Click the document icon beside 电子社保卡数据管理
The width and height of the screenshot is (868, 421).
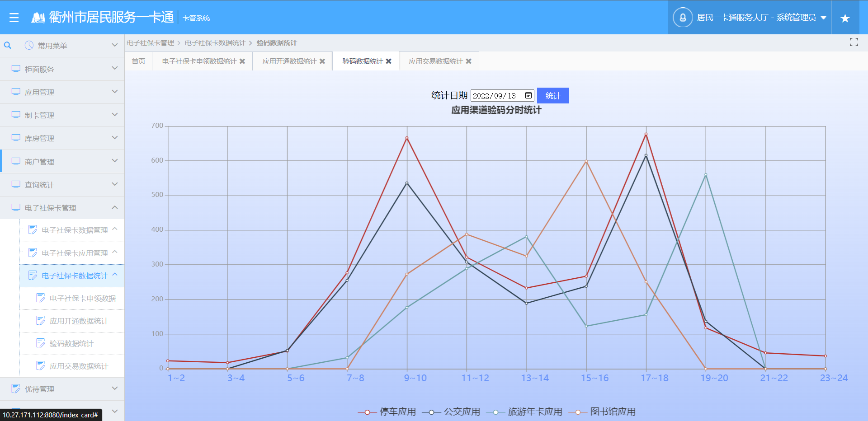tap(33, 229)
